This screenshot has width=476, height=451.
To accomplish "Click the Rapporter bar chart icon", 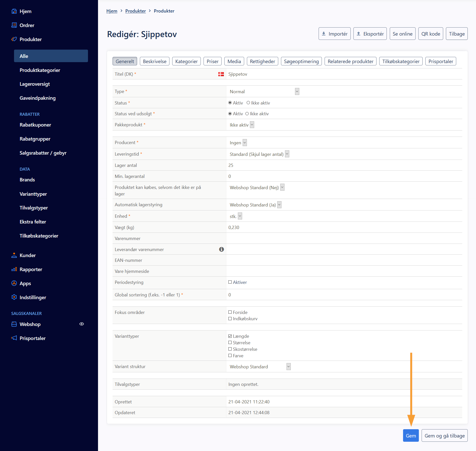I will click(x=14, y=269).
